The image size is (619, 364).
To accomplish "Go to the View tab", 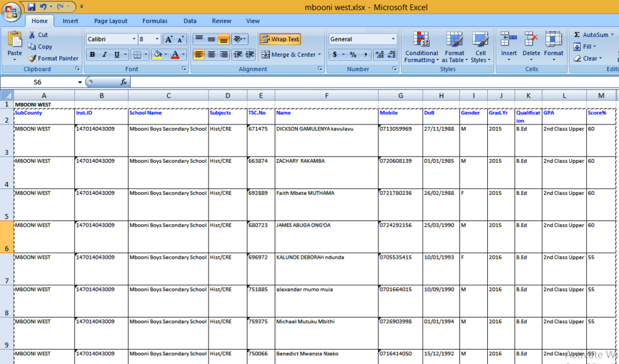I will tap(253, 21).
